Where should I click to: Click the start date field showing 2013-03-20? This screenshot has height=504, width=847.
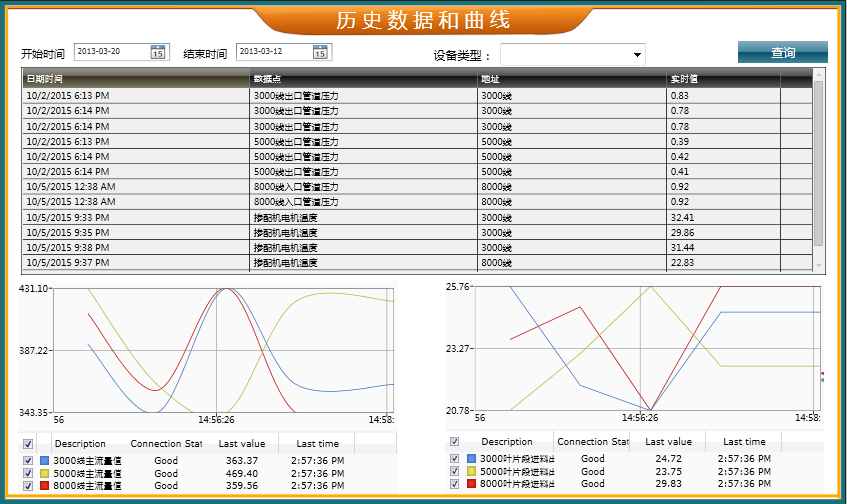click(x=110, y=52)
